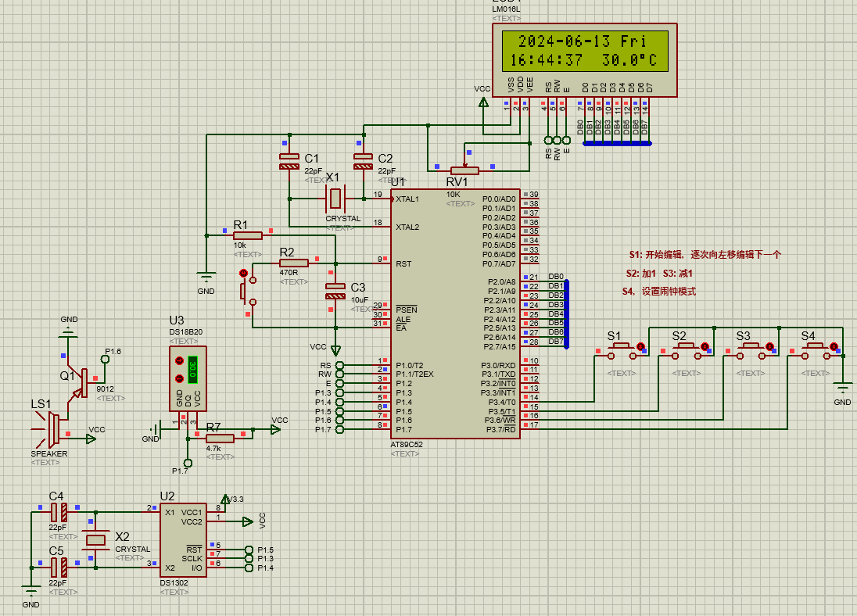Toggle the red latch on switch S3
Image resolution: width=857 pixels, height=616 pixels.
tap(769, 346)
